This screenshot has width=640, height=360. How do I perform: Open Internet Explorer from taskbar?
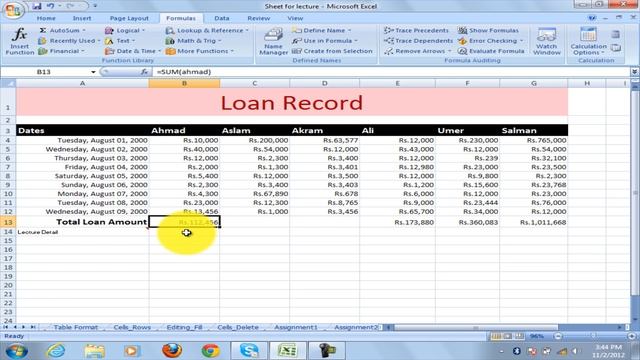tap(56, 351)
